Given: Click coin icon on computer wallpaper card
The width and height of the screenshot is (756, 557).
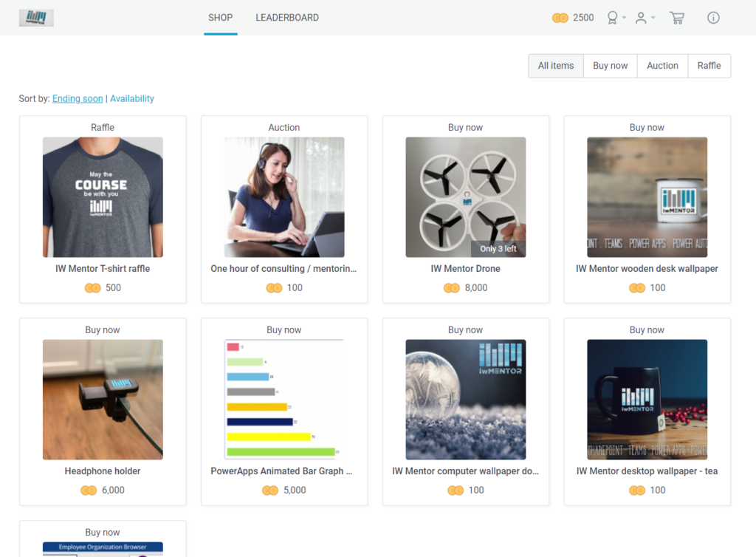Looking at the screenshot, I should click(456, 491).
